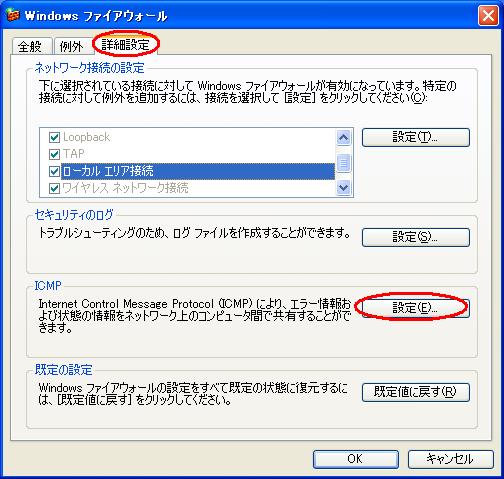504x479 pixels.
Task: Confirm with the OK button
Action: [356, 459]
